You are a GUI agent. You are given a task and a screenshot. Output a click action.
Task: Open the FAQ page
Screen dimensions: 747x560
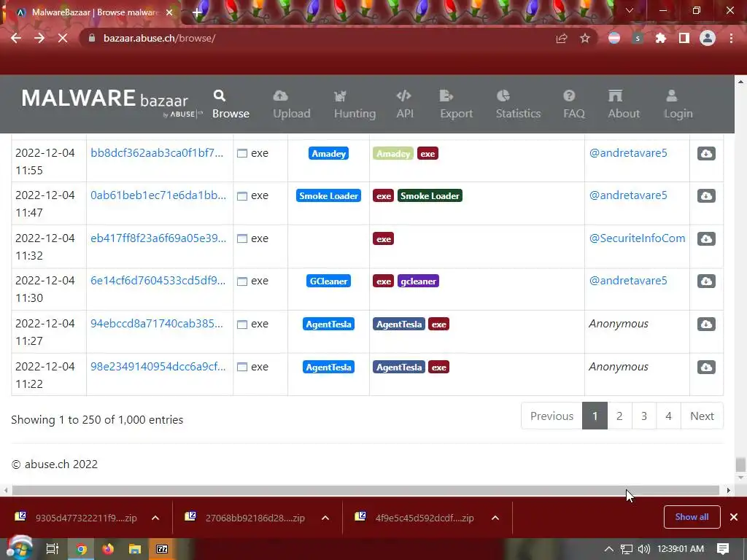pyautogui.click(x=573, y=104)
